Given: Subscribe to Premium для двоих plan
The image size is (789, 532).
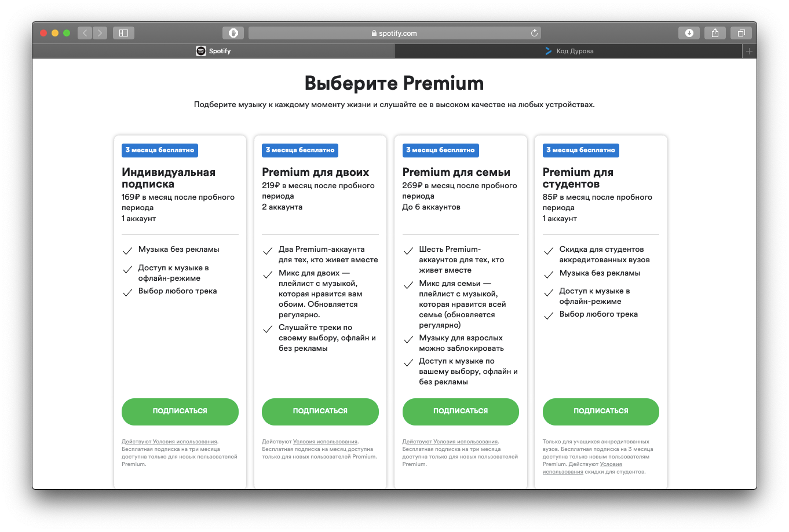Looking at the screenshot, I should coord(320,411).
